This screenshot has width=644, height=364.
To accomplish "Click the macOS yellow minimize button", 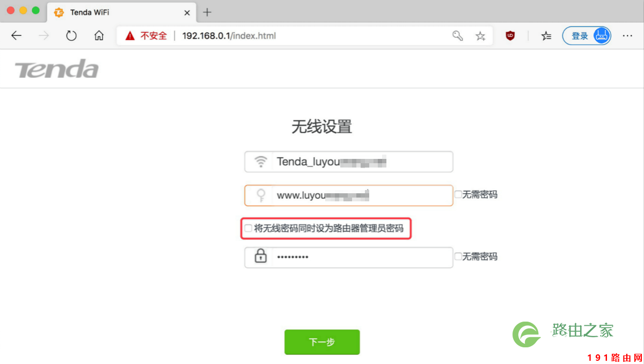I will pyautogui.click(x=23, y=10).
